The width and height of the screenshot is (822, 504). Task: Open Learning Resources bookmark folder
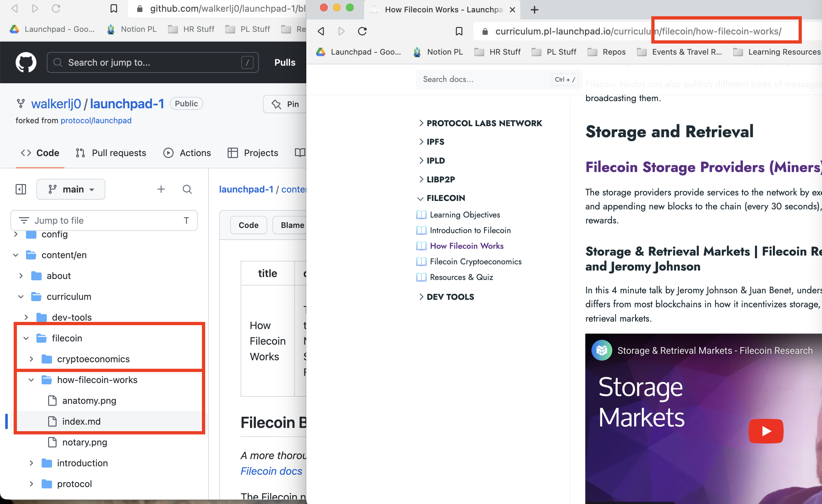coord(776,52)
